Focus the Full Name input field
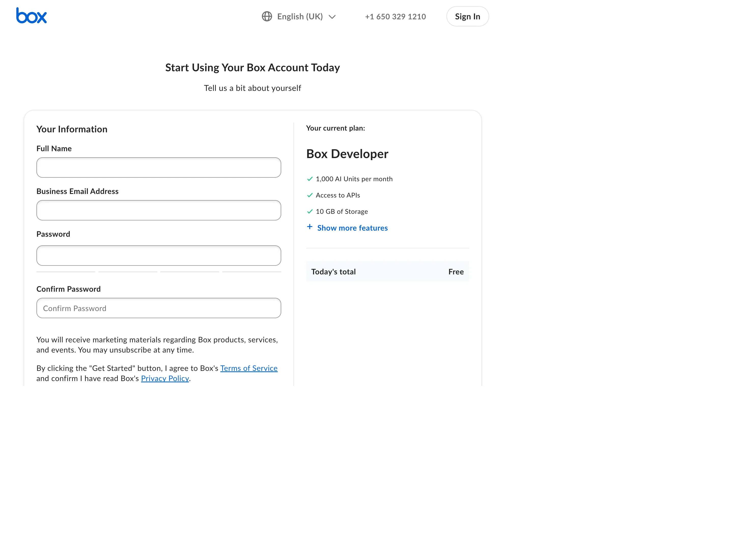 pos(159,167)
